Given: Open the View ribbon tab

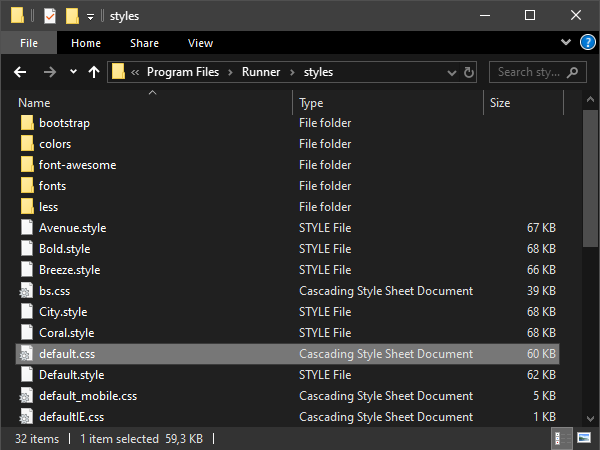Looking at the screenshot, I should tap(200, 43).
